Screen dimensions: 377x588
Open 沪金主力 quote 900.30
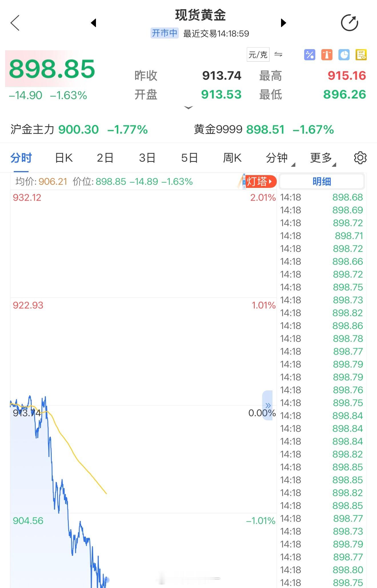pos(79,129)
